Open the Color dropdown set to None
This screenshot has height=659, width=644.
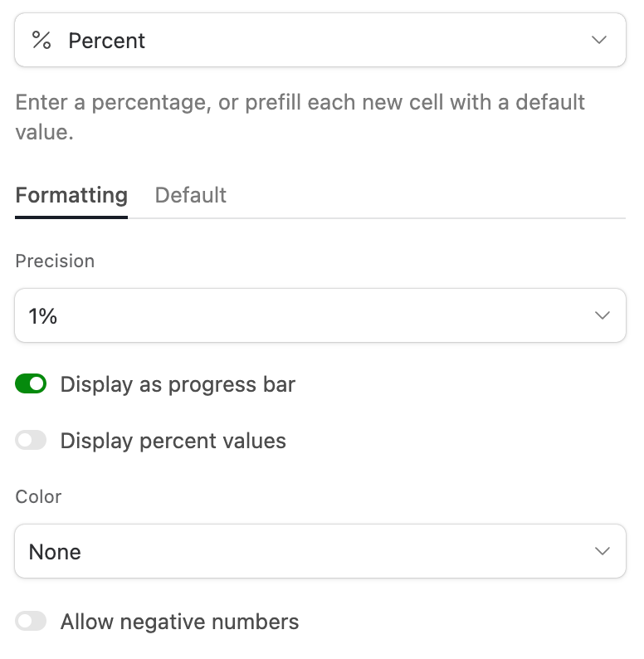(320, 552)
